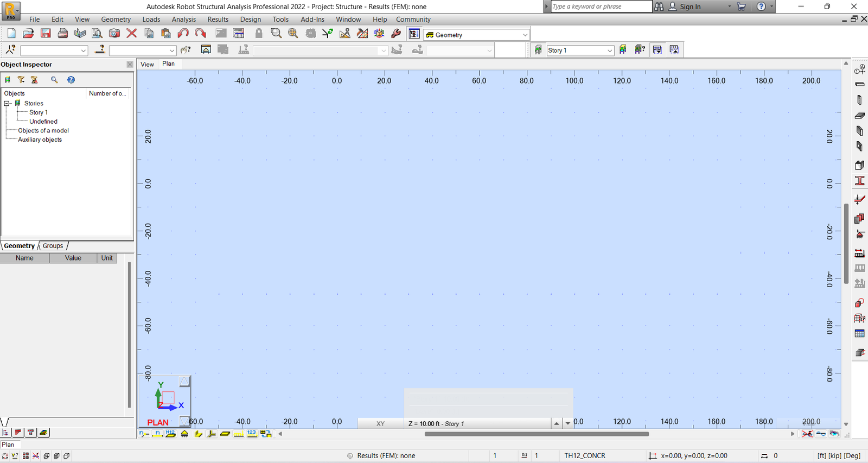Capture the screen with the camera icon

[x=114, y=34]
